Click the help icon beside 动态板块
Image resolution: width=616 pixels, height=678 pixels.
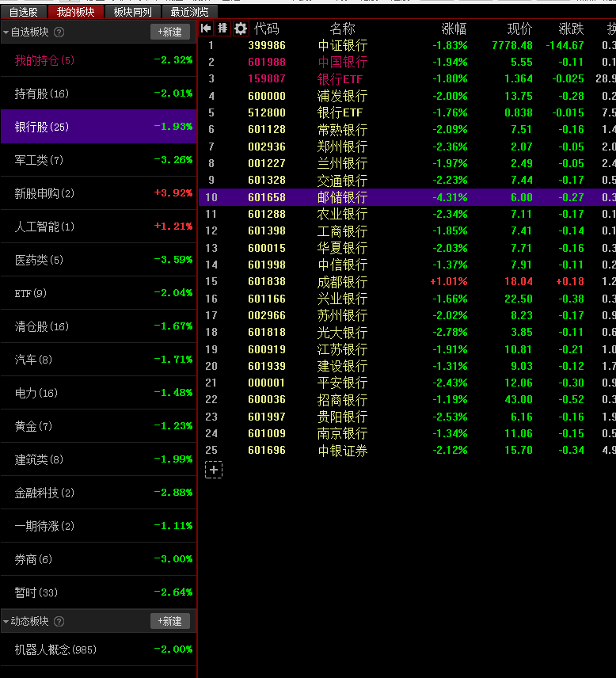(59, 621)
